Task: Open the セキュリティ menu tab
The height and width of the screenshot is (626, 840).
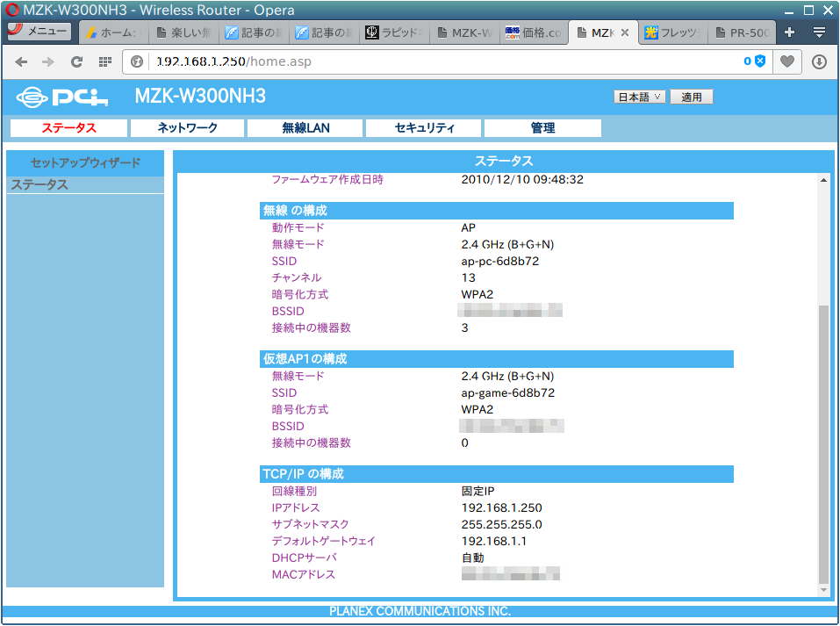Action: 424,128
